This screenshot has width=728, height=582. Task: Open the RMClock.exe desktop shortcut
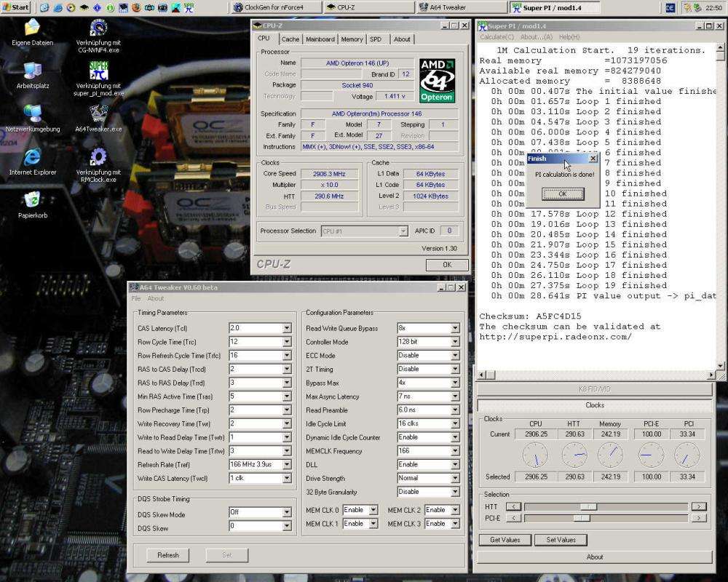[x=98, y=158]
